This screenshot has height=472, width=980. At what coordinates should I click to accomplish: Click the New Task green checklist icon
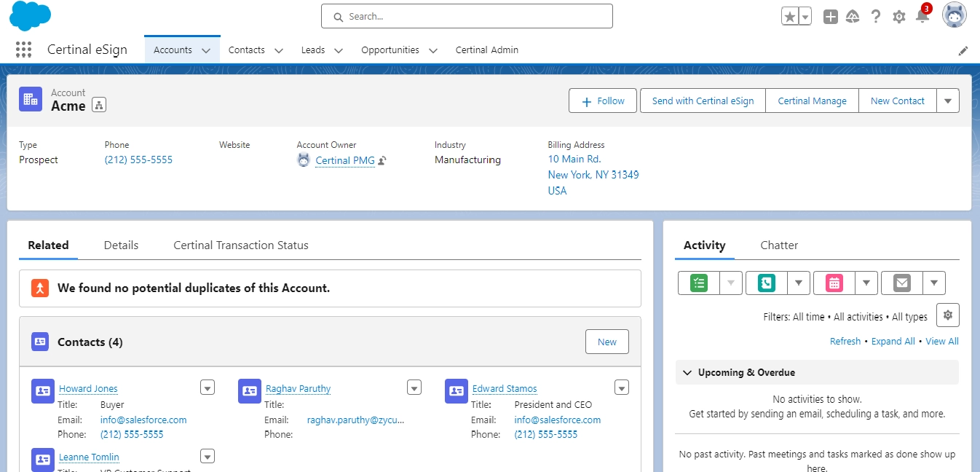[699, 283]
